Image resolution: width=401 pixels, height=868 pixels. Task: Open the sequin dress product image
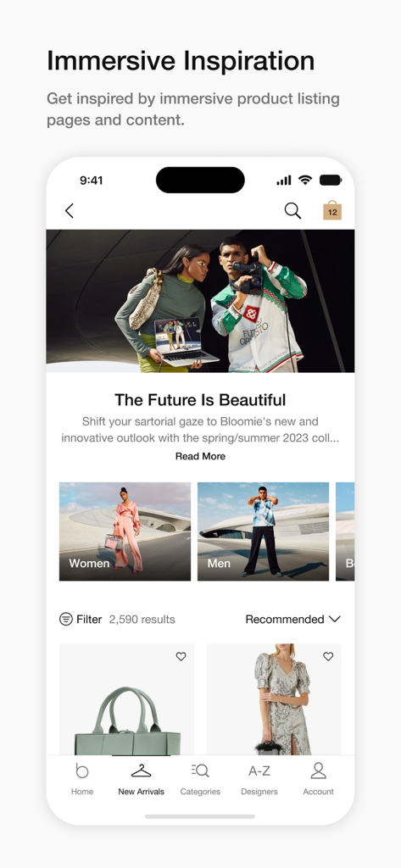(x=274, y=699)
